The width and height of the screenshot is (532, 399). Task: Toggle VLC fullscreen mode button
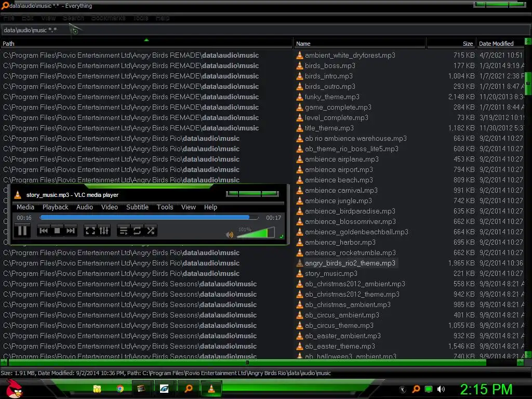tap(90, 231)
